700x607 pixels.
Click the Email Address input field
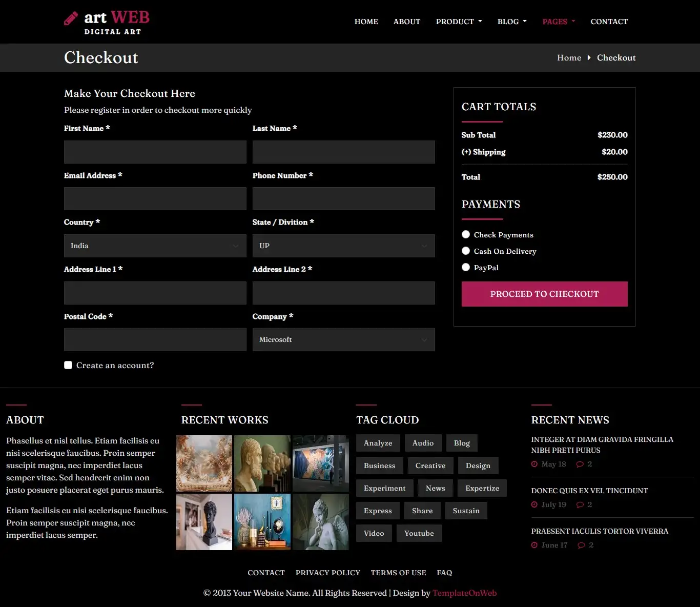(x=155, y=198)
